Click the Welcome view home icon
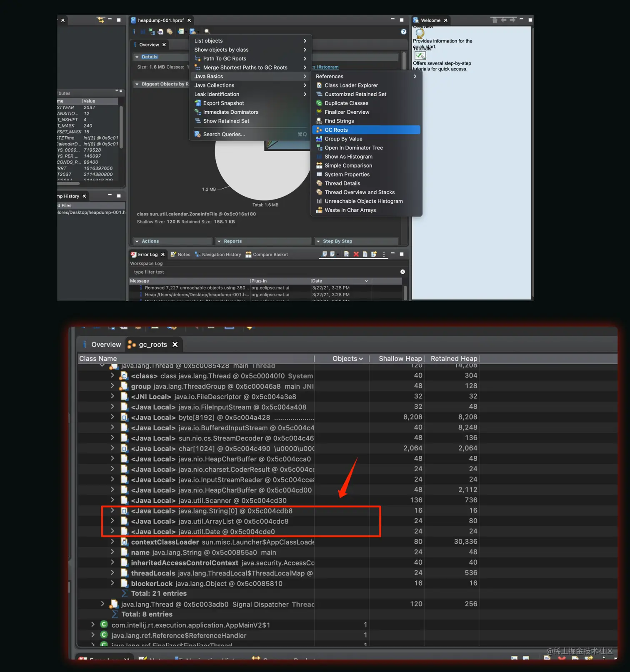Screen dimensions: 630x672 [x=495, y=20]
